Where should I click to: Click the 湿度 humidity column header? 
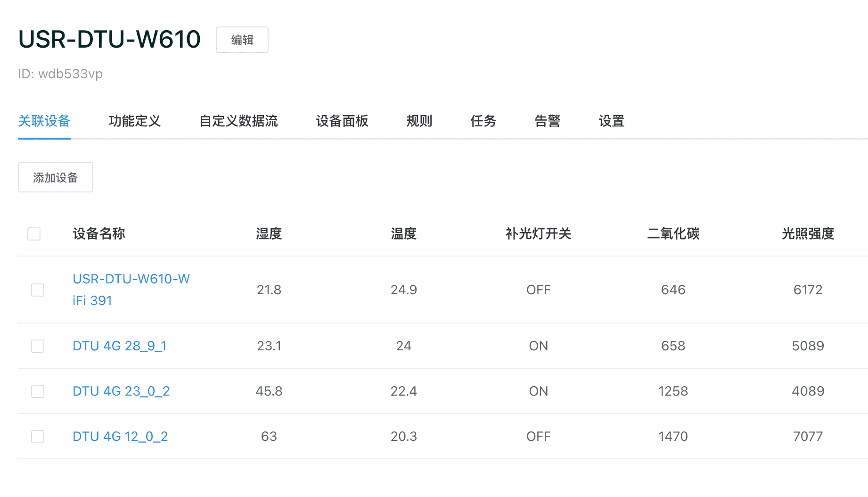pyautogui.click(x=269, y=234)
